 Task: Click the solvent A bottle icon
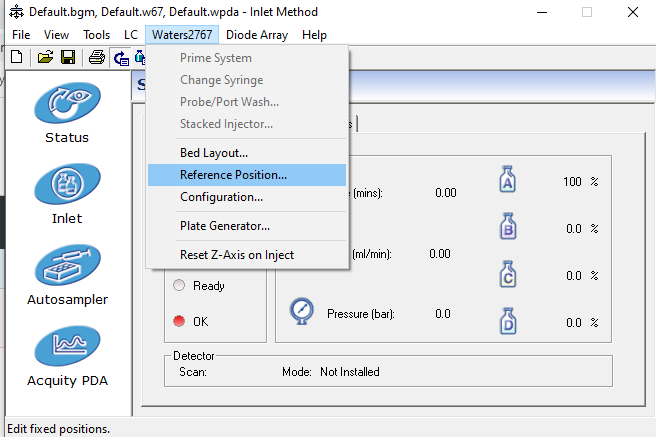tap(507, 179)
